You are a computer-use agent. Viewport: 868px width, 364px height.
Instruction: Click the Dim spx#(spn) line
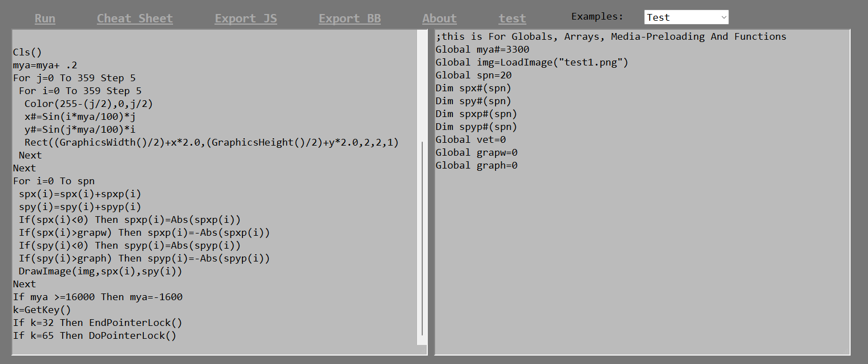[473, 88]
